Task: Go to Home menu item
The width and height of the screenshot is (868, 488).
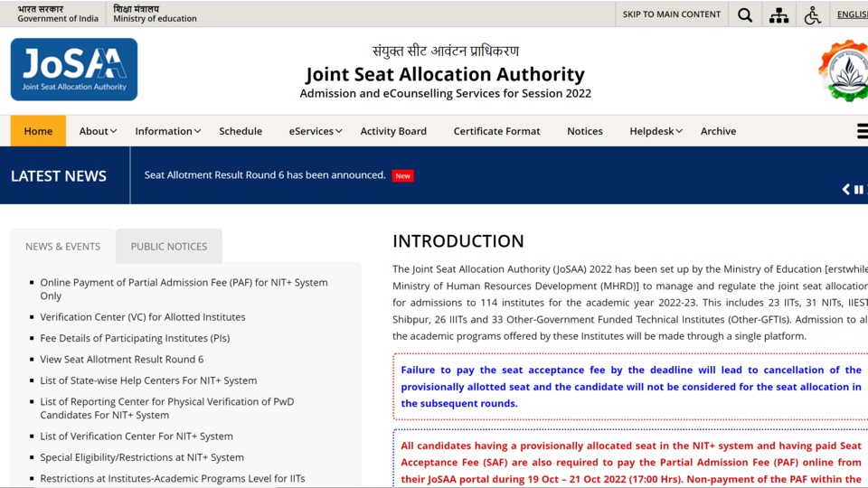Action: coord(38,131)
